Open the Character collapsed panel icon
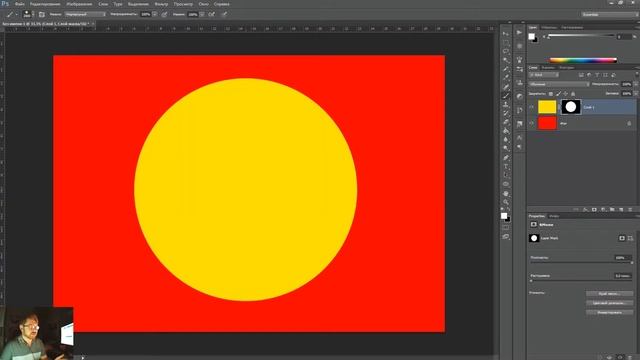 tap(519, 138)
